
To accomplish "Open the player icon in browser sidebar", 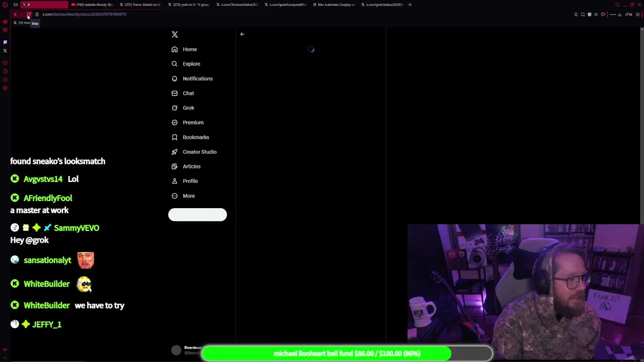I will 5,63.
